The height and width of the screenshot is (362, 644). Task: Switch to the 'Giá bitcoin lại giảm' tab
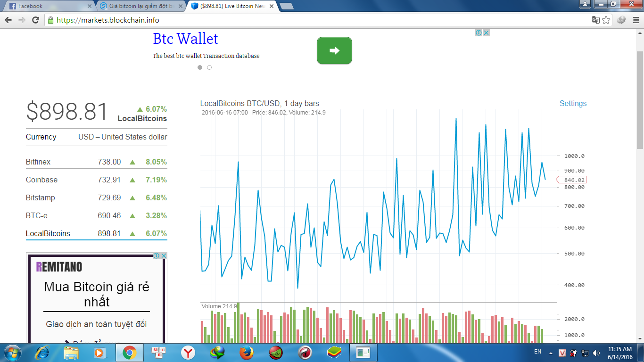(x=140, y=6)
